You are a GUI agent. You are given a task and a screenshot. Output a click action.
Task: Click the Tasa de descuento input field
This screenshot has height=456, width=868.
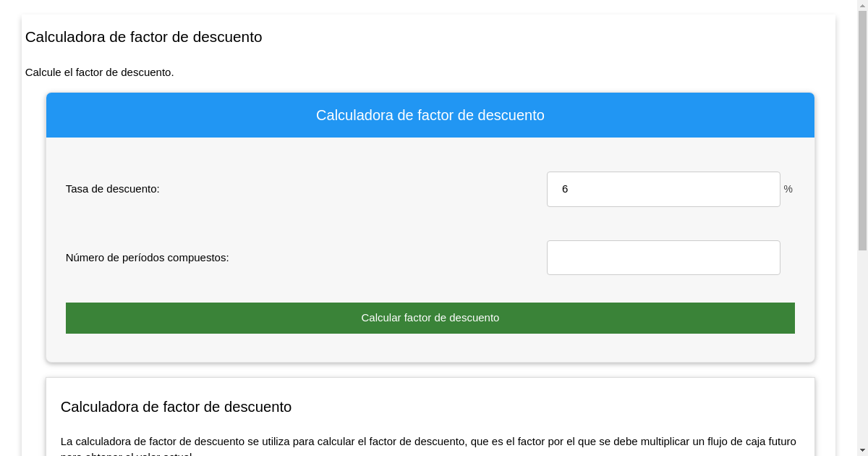pyautogui.click(x=663, y=189)
